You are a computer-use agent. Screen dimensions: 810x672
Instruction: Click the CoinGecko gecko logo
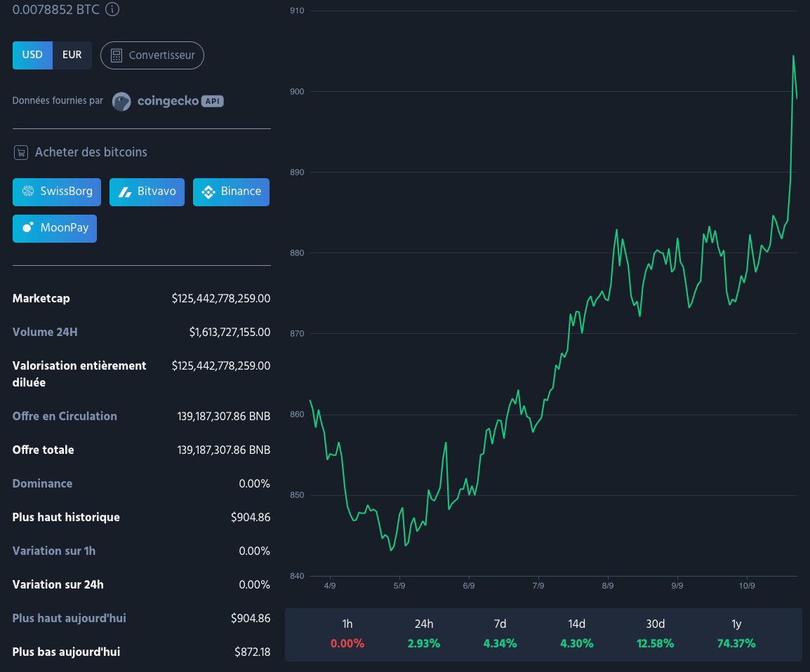pos(121,102)
